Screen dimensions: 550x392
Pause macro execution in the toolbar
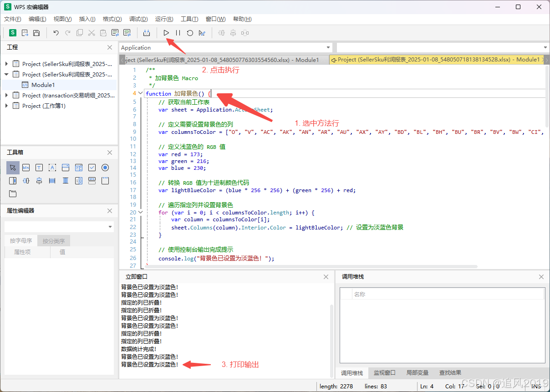[178, 33]
